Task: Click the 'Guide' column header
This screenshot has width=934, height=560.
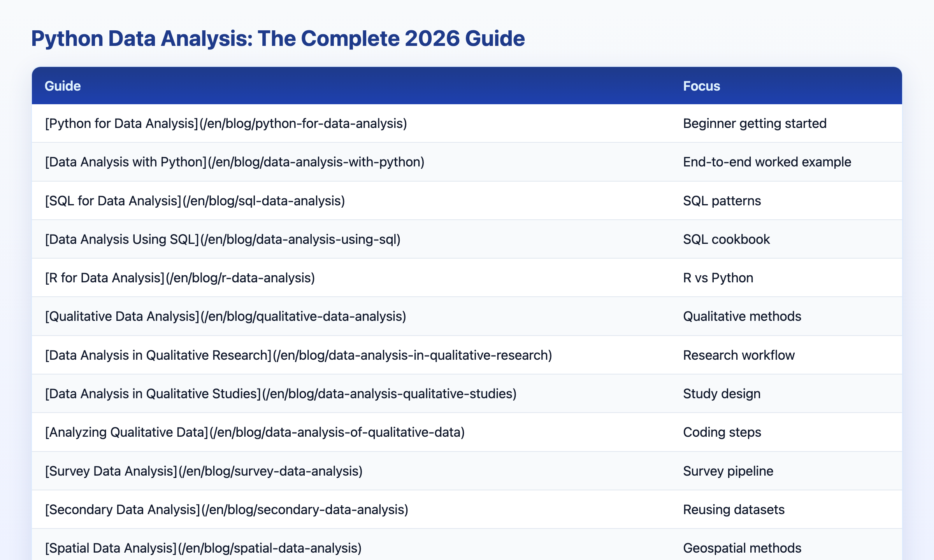Action: pyautogui.click(x=63, y=86)
